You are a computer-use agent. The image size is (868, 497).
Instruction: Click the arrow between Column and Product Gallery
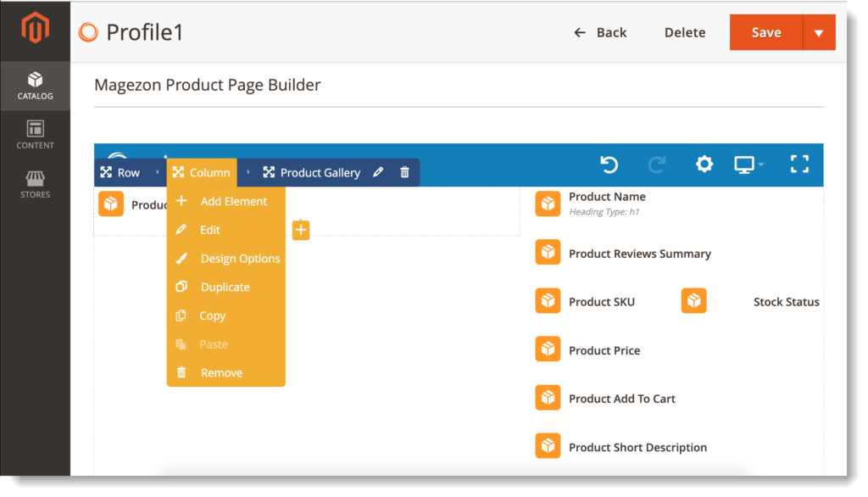click(248, 172)
